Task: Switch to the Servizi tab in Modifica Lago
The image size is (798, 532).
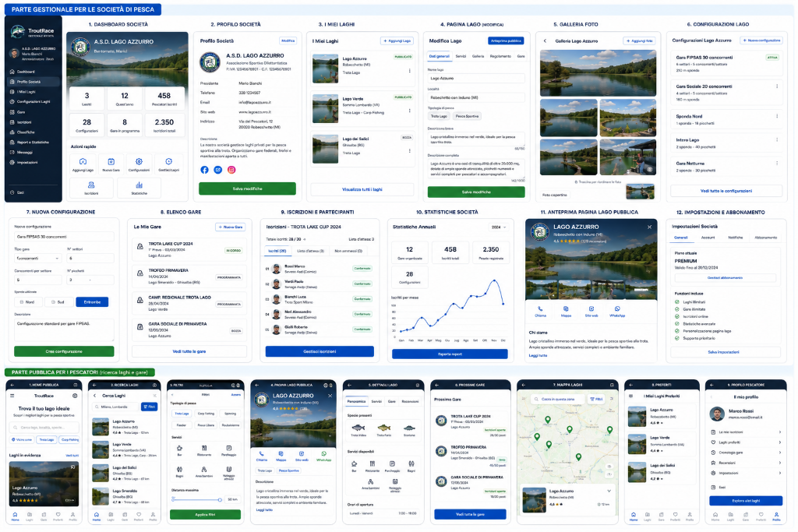Action: (461, 56)
